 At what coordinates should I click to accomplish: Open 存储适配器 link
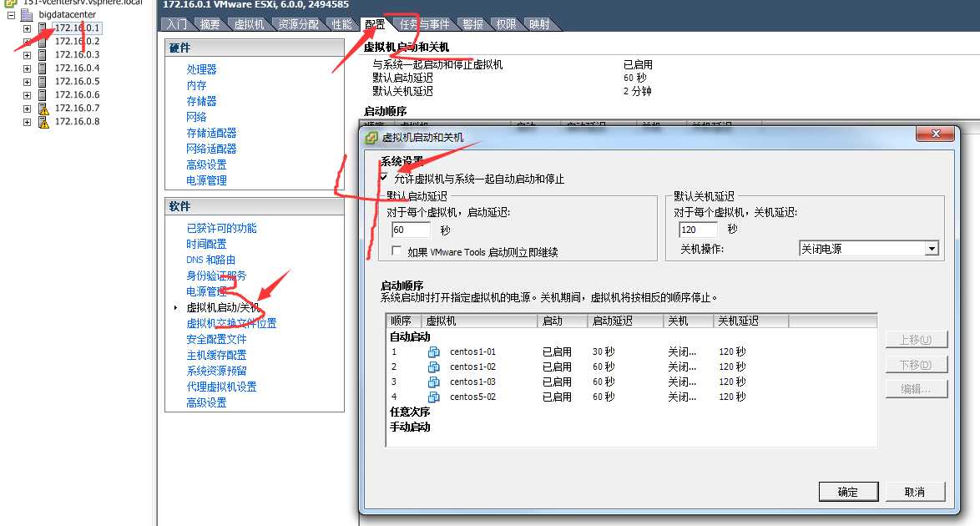[211, 134]
